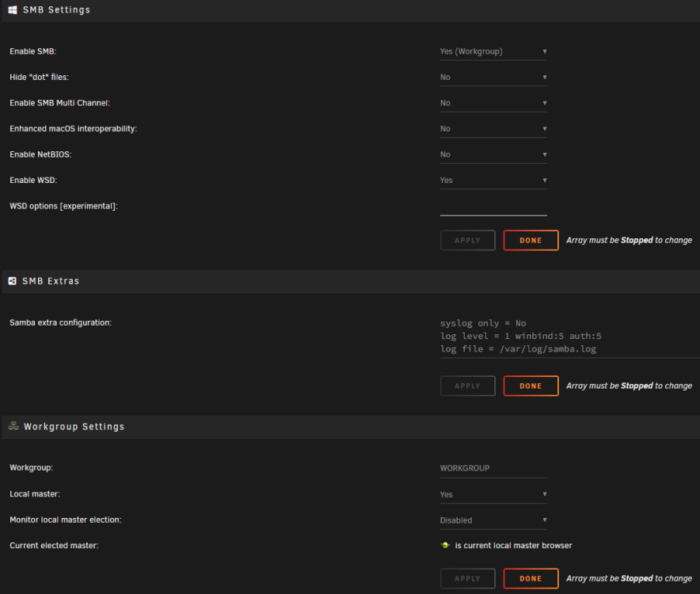
Task: Click the "Array must be Stopped" note in SMB Extras
Action: point(629,386)
